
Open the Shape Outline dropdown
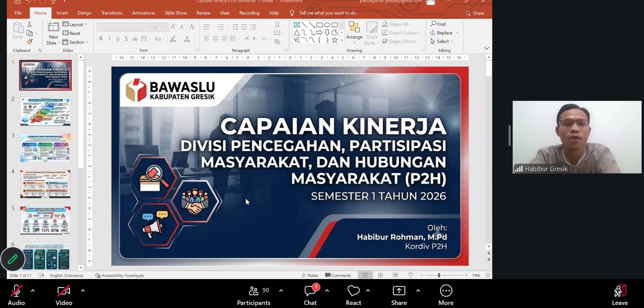(401, 33)
